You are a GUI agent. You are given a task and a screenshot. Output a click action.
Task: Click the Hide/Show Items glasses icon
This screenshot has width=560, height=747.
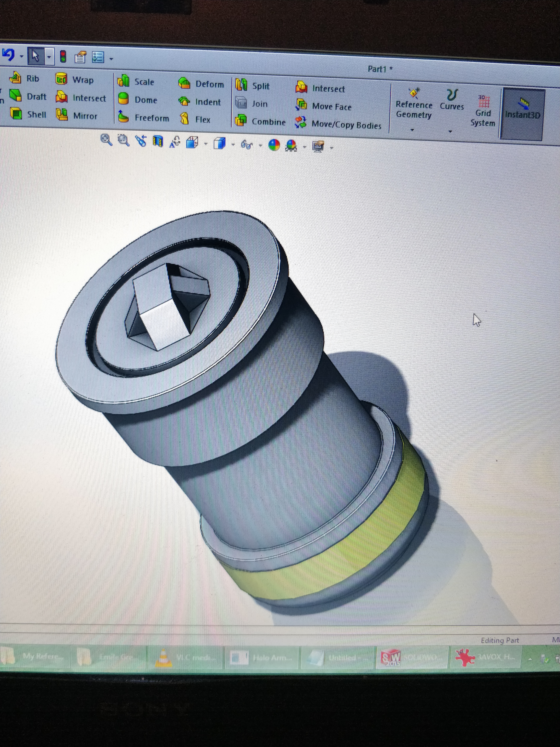(246, 145)
